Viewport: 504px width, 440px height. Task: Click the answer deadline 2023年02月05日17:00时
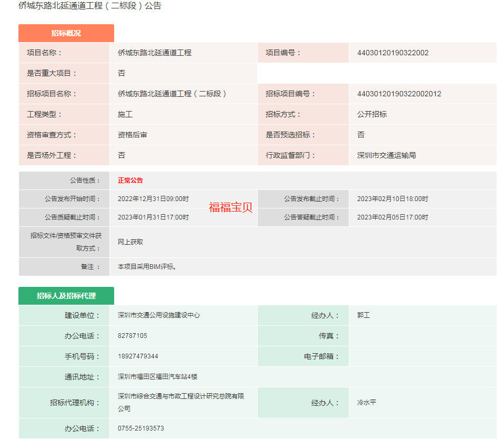tap(392, 217)
